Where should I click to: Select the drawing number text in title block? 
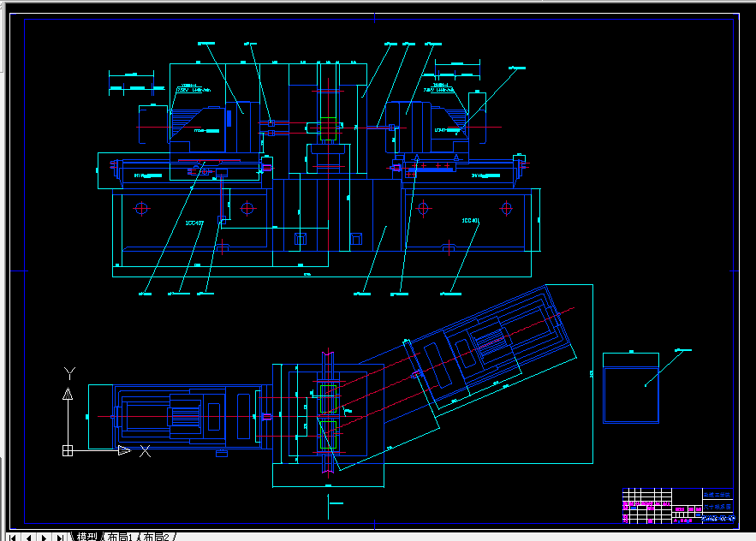coord(718,519)
